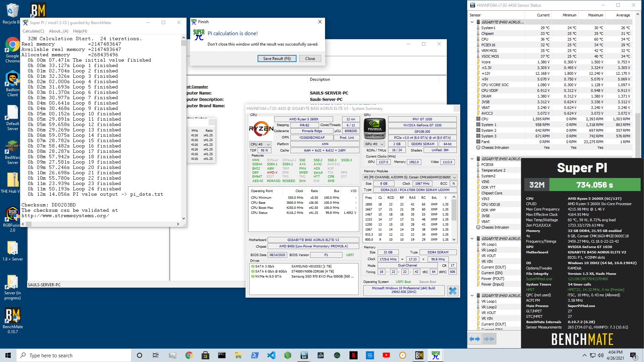This screenshot has height=362, width=644.
Task: Open Cortana circle on taskbar
Action: [140, 355]
